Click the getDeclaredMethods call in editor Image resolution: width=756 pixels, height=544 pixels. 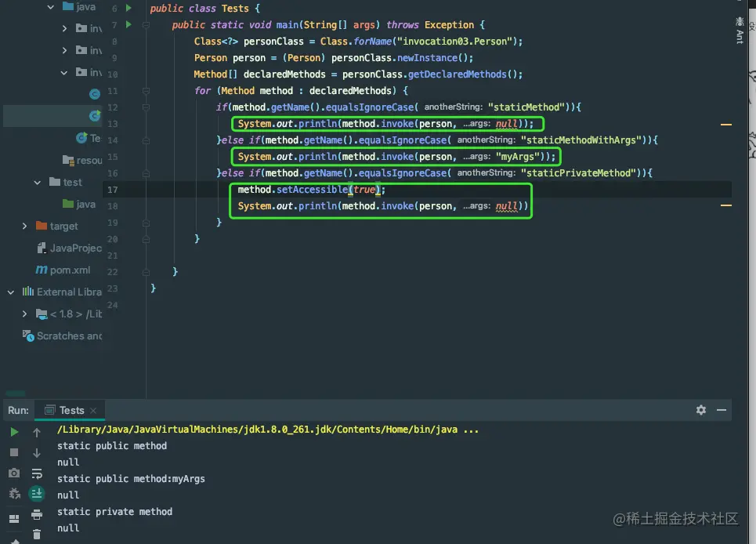coord(457,74)
